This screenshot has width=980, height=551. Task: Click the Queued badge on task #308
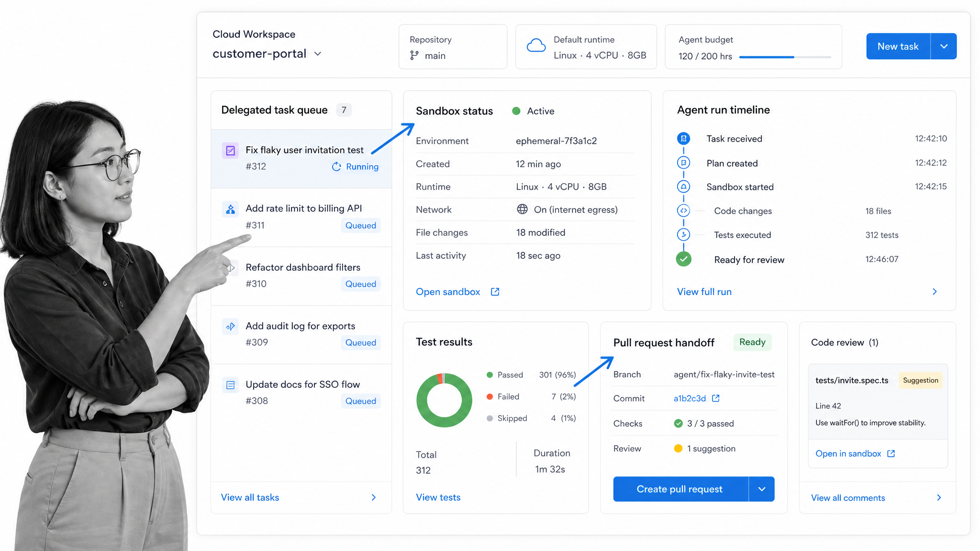pyautogui.click(x=361, y=401)
